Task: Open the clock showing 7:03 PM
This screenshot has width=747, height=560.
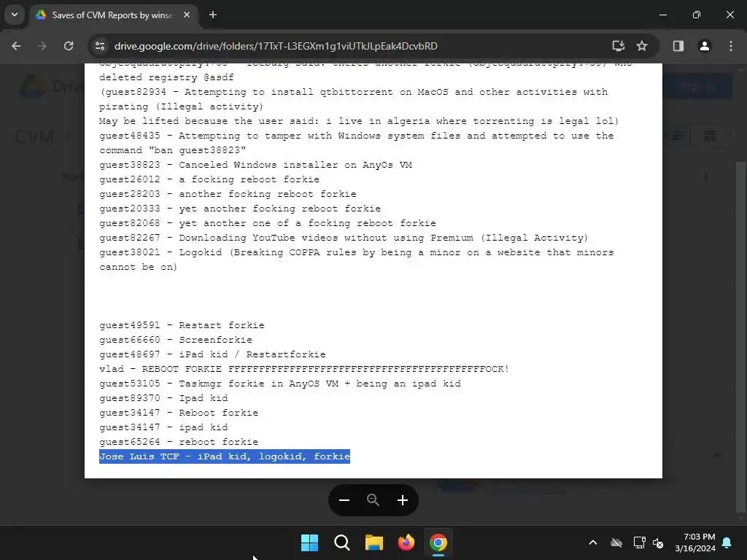Action: pyautogui.click(x=695, y=542)
